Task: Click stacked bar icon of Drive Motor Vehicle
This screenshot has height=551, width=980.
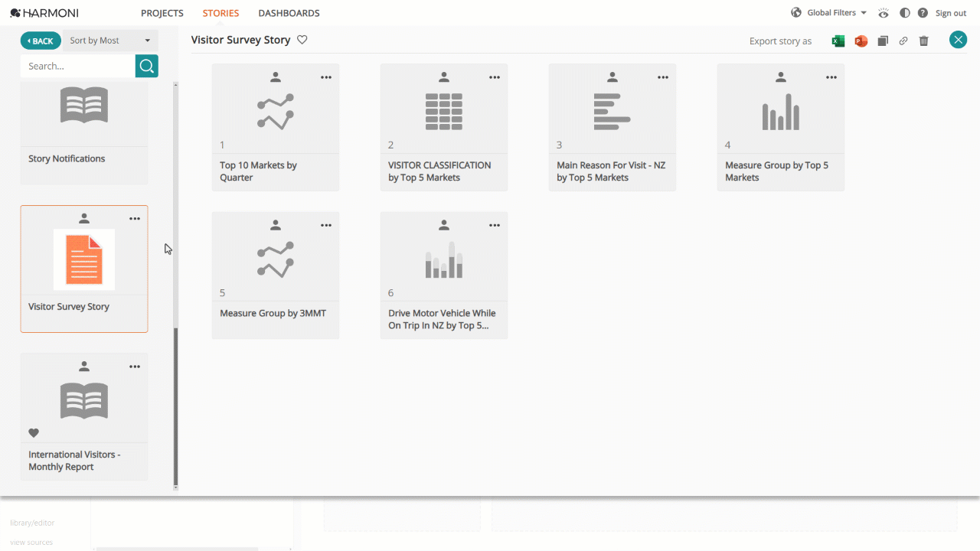Action: (x=444, y=259)
